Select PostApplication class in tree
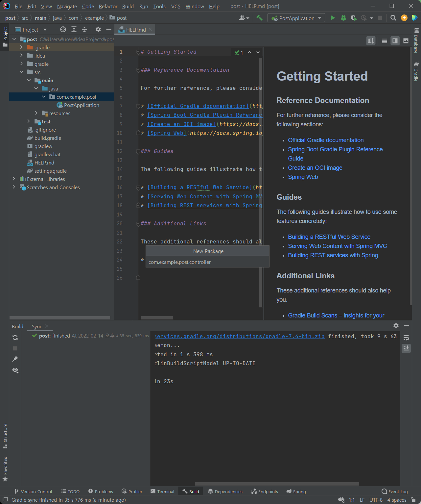This screenshot has height=504, width=421. pos(82,105)
